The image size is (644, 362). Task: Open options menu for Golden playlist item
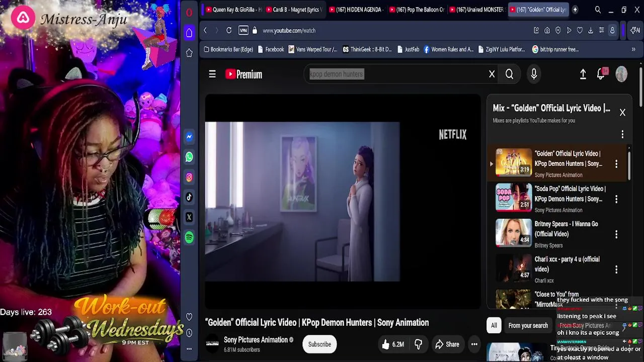coord(616,164)
